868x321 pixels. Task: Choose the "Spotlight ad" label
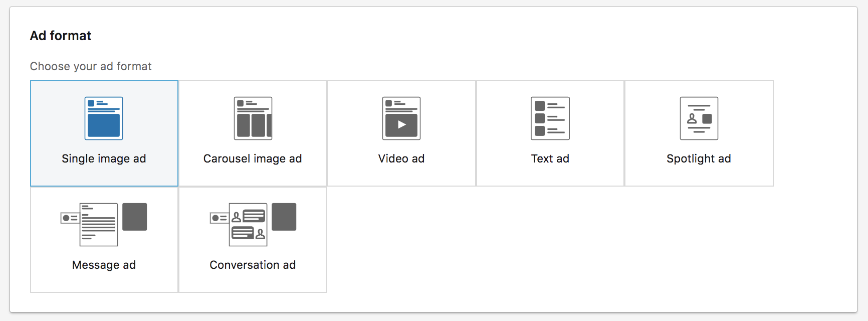click(x=699, y=158)
